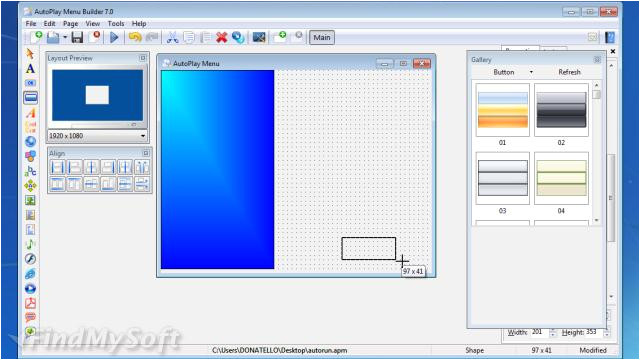Close the properties pane with X
Screen dimensions: 640x360
click(x=613, y=51)
